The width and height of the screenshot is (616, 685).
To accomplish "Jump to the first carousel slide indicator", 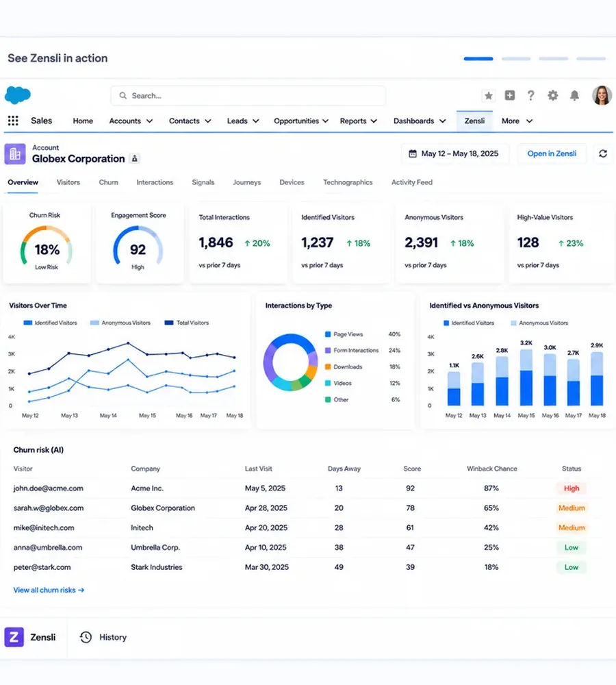I will pyautogui.click(x=478, y=58).
